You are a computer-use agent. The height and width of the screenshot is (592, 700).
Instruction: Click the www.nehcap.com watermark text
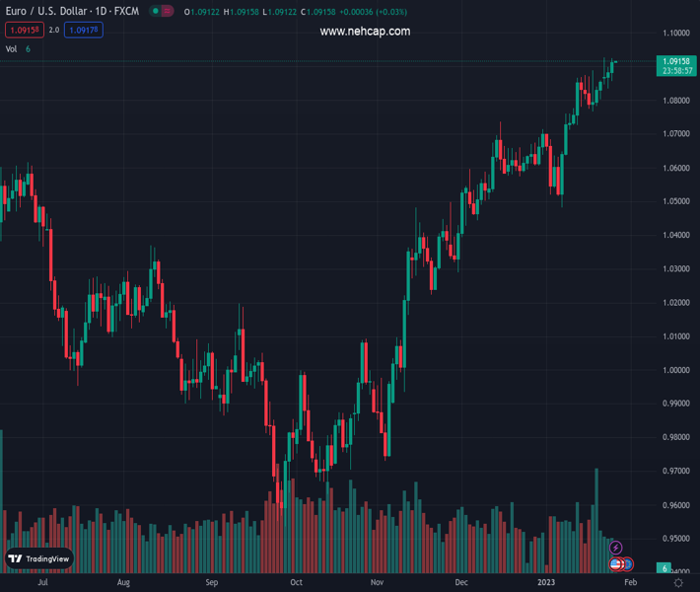[365, 32]
